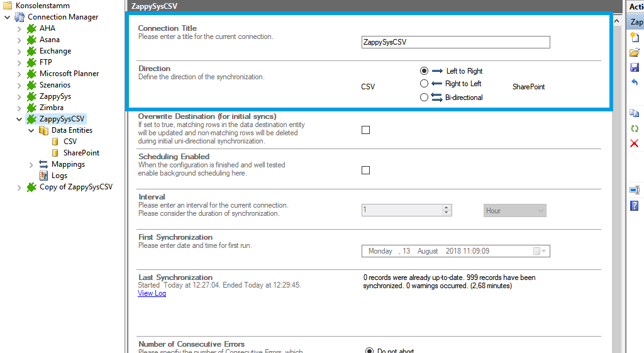Select the Bi-directional sync option

[x=424, y=98]
